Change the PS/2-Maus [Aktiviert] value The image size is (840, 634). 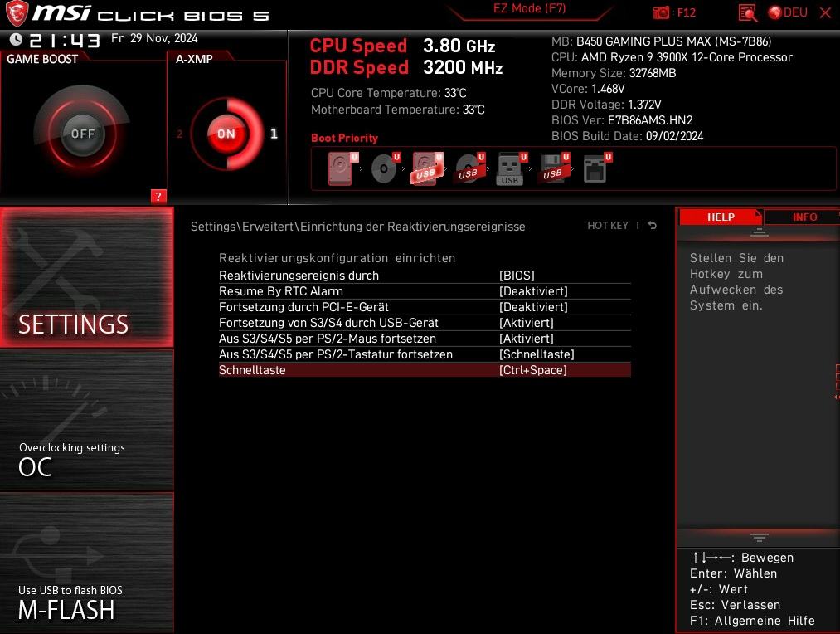pyautogui.click(x=527, y=339)
